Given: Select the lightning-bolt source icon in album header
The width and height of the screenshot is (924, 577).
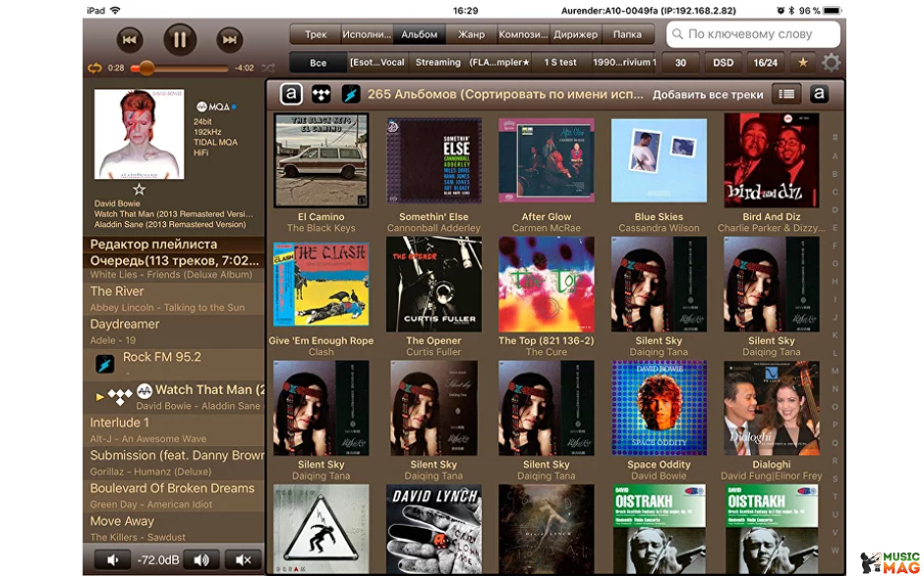Looking at the screenshot, I should coord(351,93).
